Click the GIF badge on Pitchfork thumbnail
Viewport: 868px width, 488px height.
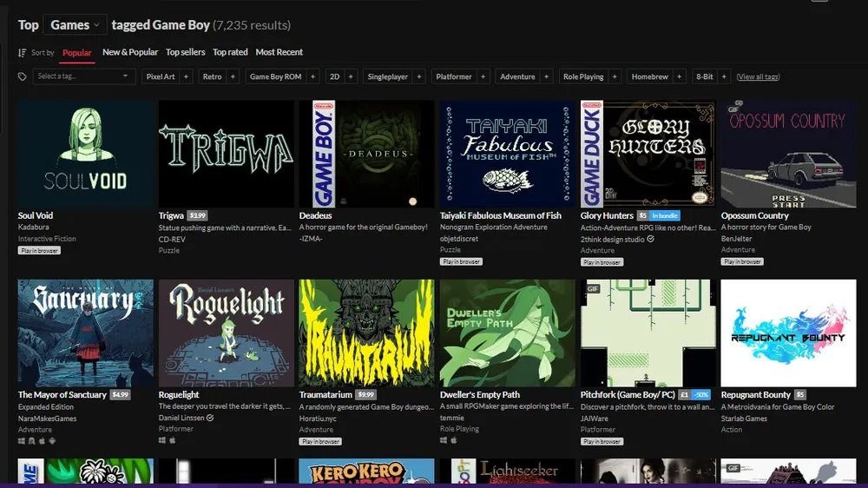pyautogui.click(x=593, y=288)
